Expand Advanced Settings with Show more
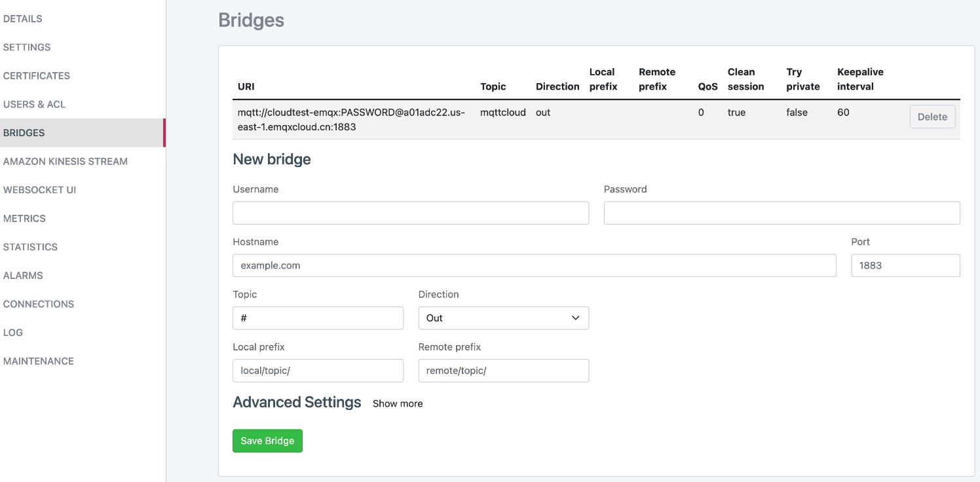This screenshot has width=980, height=482. coord(398,403)
